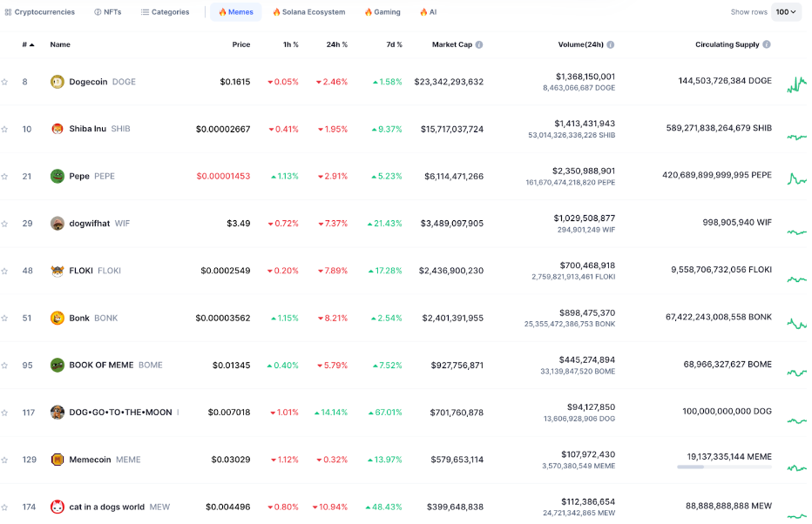
Task: Star Bonk for the watchlist
Action: click(4, 318)
